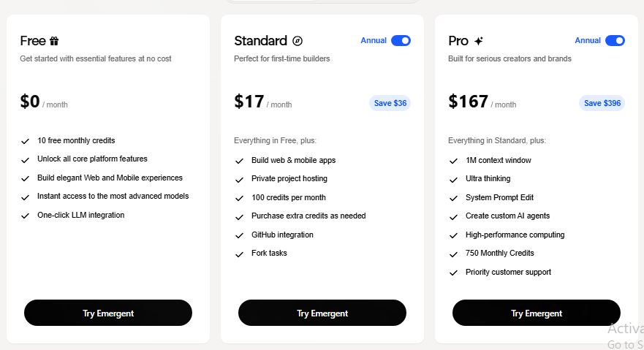Click the Standard plan title
This screenshot has height=350, width=644.
click(260, 41)
